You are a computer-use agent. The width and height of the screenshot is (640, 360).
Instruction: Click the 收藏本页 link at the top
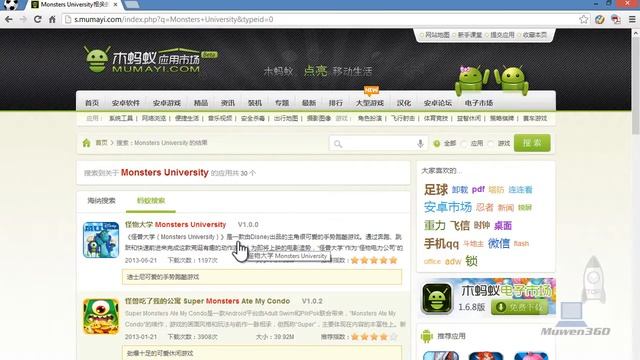[535, 35]
